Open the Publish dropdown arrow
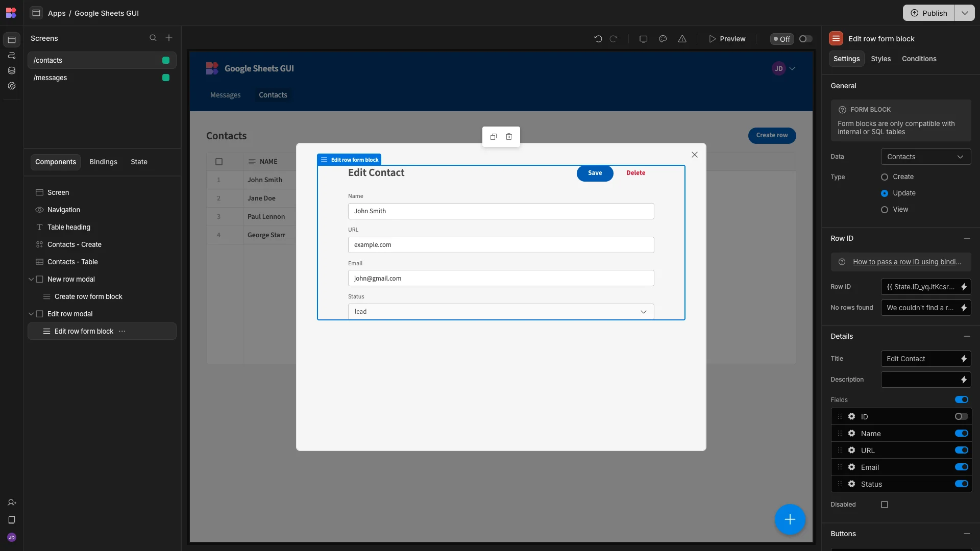The height and width of the screenshot is (551, 980). click(965, 13)
